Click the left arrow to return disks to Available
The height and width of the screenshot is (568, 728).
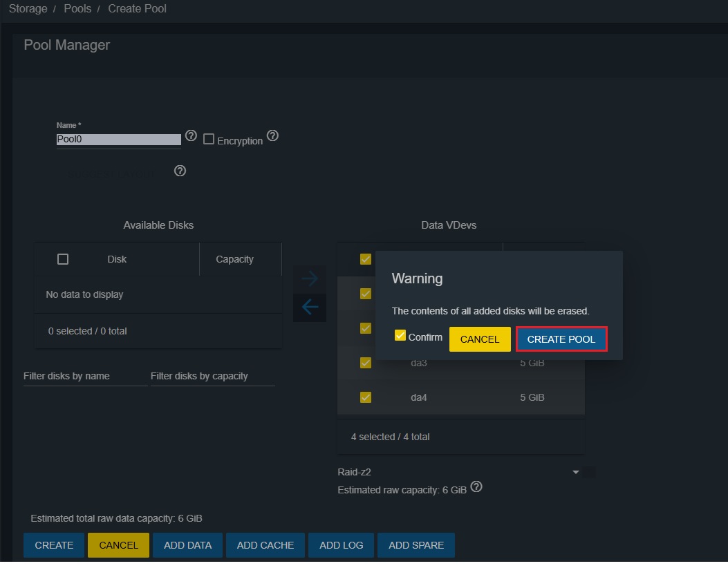click(310, 307)
